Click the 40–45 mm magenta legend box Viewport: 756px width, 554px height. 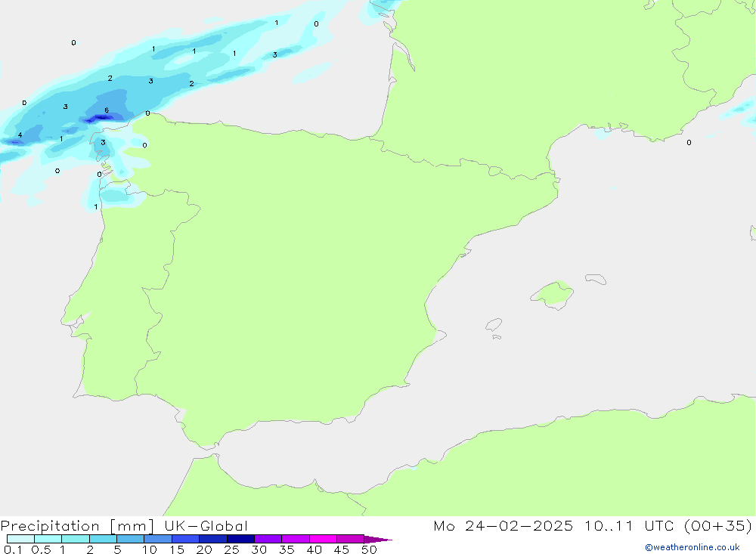323,539
